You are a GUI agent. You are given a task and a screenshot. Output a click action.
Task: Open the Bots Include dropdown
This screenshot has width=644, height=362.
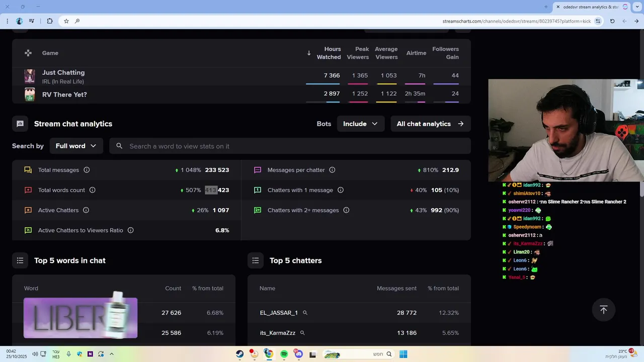coord(361,124)
